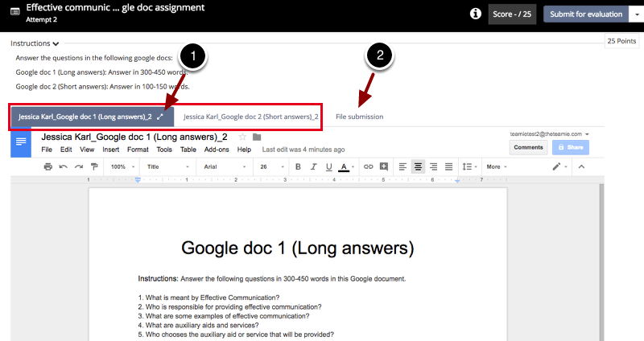Align text right
Viewport: 644px width, 341px height.
point(433,166)
